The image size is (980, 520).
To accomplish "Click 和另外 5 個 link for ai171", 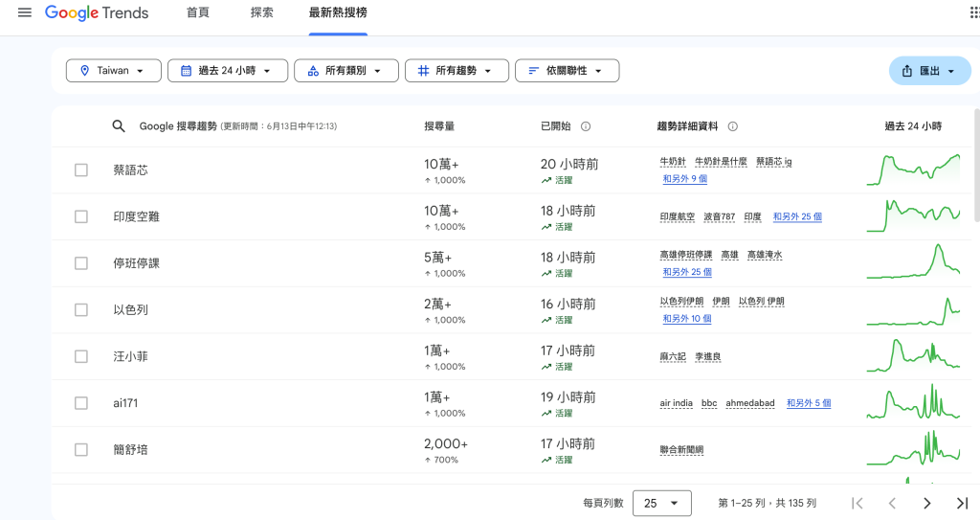I will (809, 403).
